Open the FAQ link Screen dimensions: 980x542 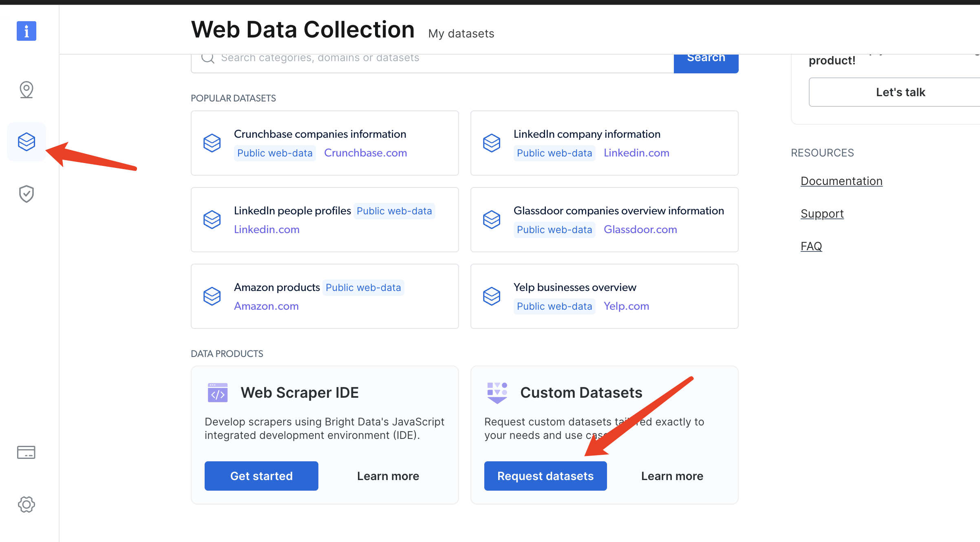tap(811, 246)
